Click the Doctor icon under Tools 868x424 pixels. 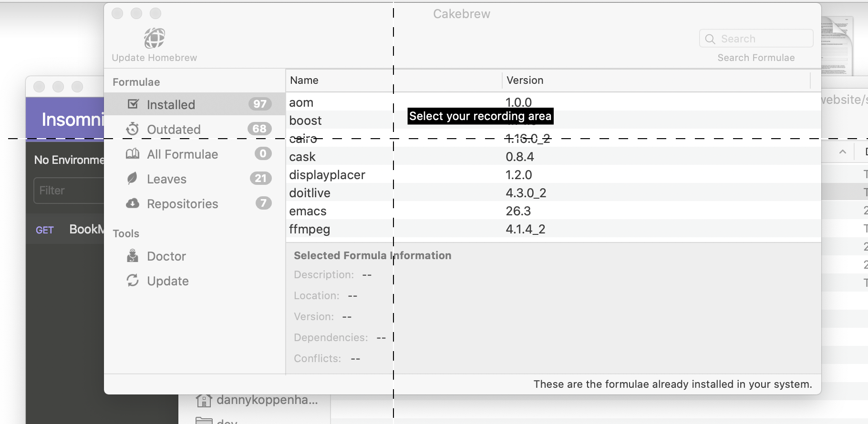[133, 256]
